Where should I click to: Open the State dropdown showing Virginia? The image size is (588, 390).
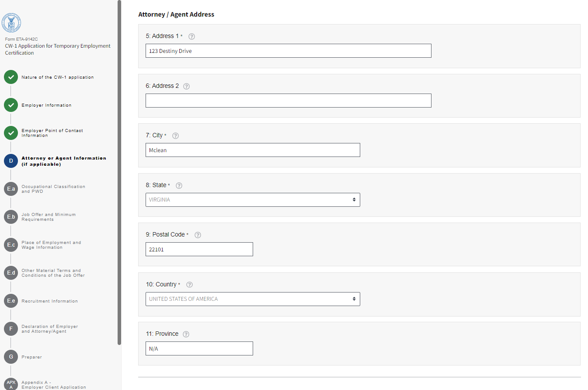tap(253, 200)
